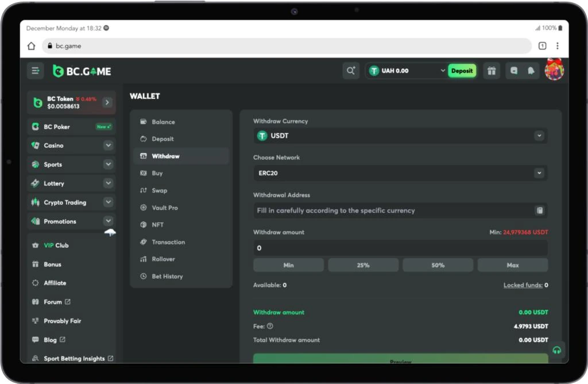Open the Rollover wallet tab
This screenshot has width=588, height=384.
pos(181,259)
